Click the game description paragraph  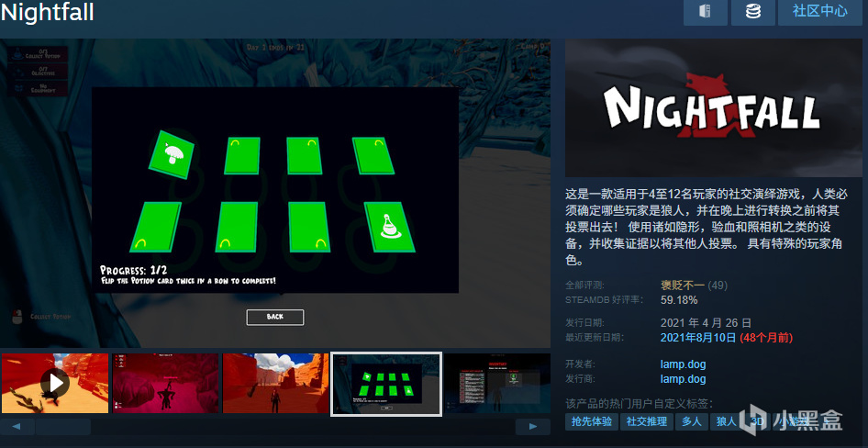pyautogui.click(x=707, y=227)
